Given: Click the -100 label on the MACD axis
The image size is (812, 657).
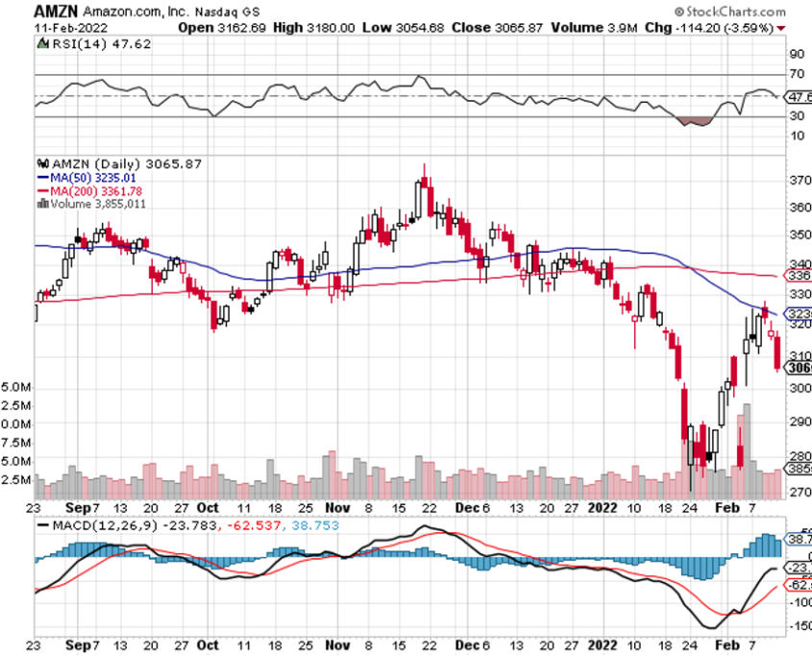Looking at the screenshot, I should 800,602.
